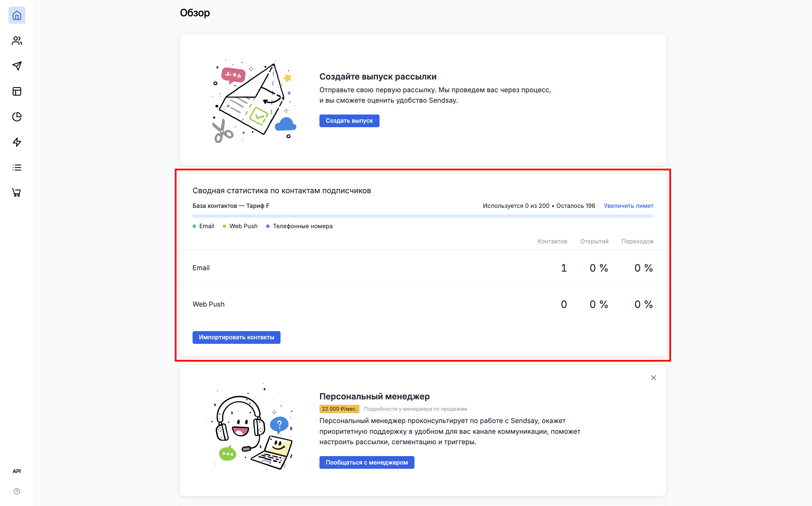Click the analytics/reports icon

17,116
